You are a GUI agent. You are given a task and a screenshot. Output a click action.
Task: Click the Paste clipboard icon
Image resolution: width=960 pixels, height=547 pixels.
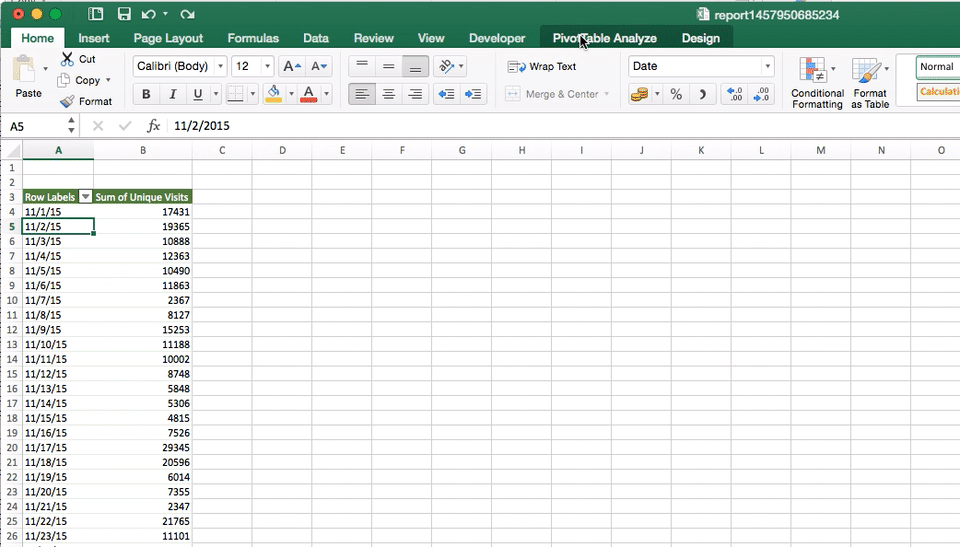point(24,71)
